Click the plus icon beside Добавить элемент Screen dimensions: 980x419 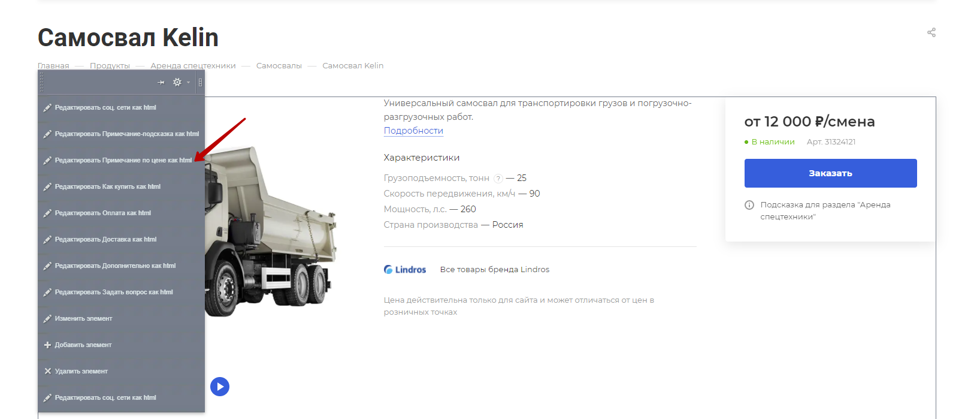47,345
